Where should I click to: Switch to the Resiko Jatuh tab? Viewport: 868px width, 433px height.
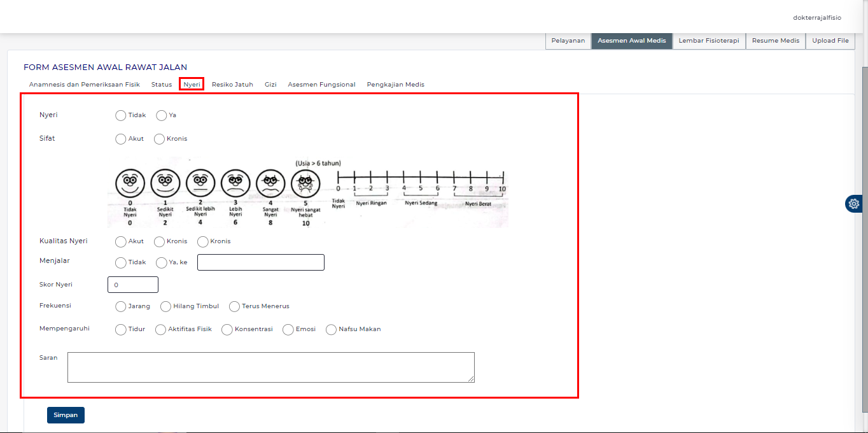[x=232, y=84]
